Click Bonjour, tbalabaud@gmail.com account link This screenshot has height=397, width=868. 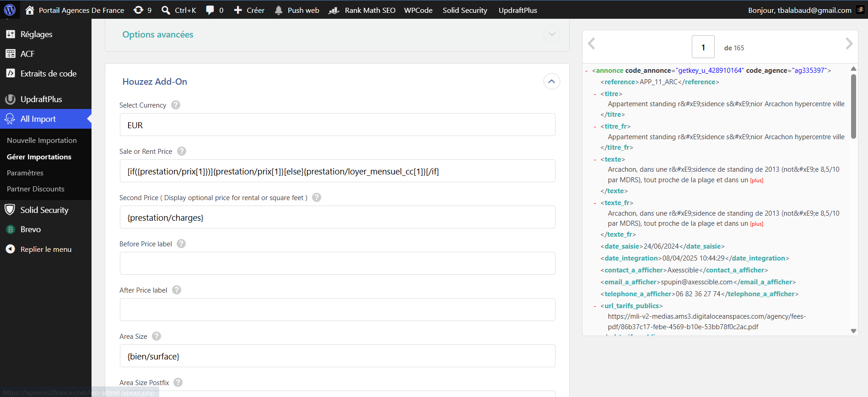tap(800, 10)
